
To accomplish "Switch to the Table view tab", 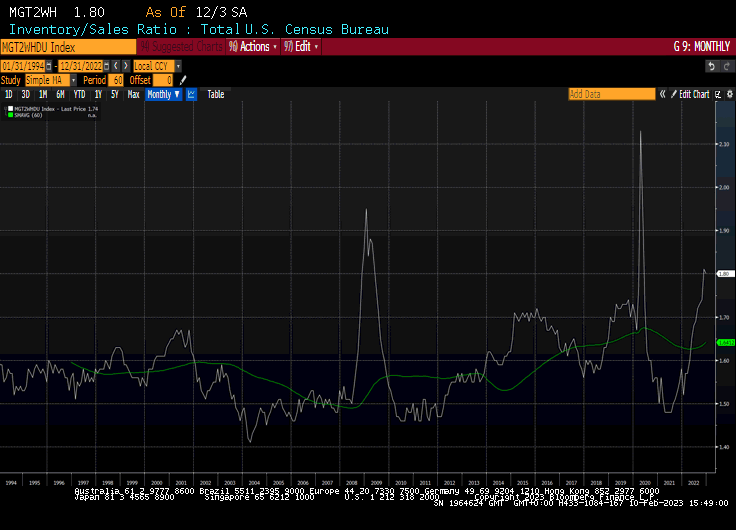I will click(215, 94).
